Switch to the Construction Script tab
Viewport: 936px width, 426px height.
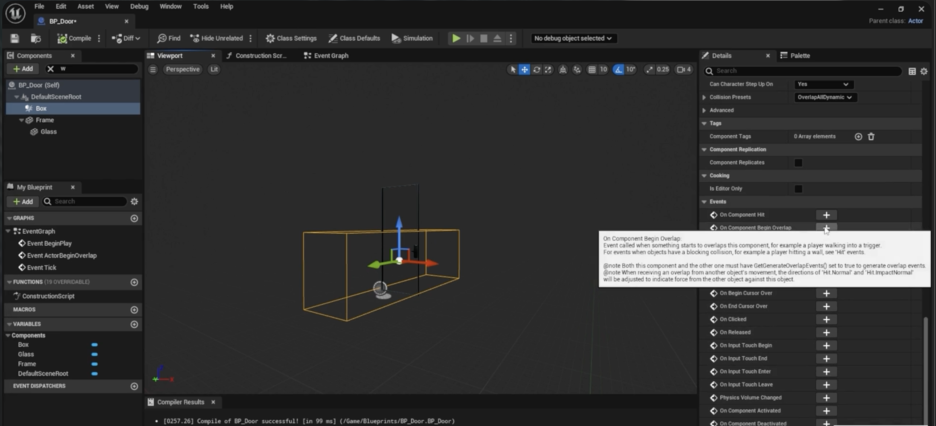(x=257, y=55)
